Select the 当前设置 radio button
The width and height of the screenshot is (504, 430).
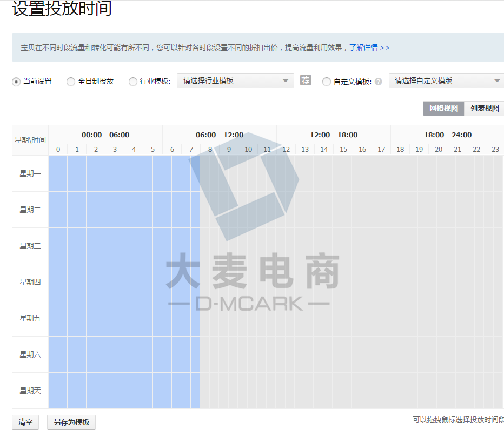[16, 82]
